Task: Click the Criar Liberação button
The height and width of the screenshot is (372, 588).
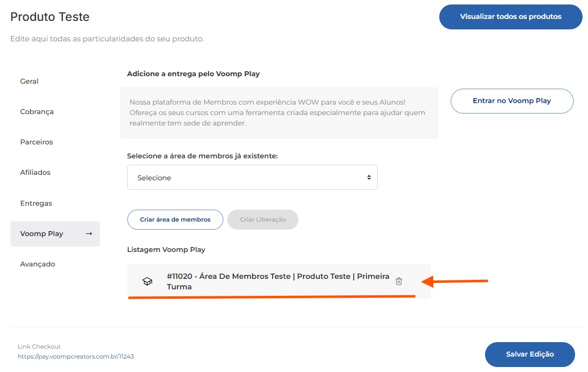Action: [x=263, y=220]
